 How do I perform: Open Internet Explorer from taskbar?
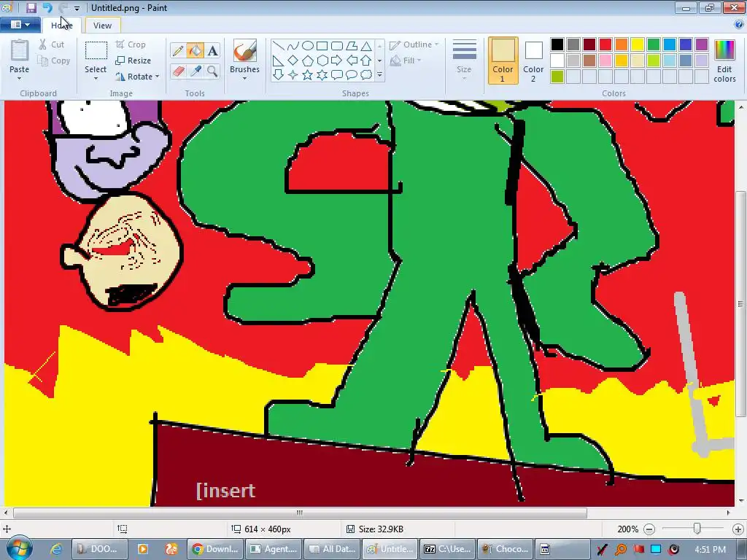(56, 549)
